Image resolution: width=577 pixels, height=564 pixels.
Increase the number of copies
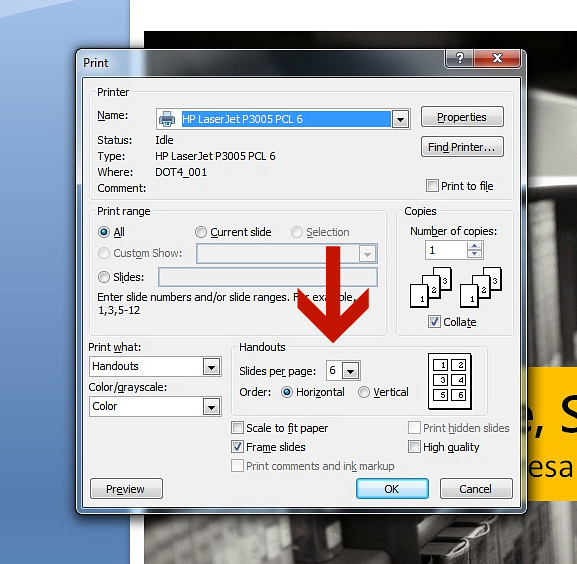coord(474,246)
